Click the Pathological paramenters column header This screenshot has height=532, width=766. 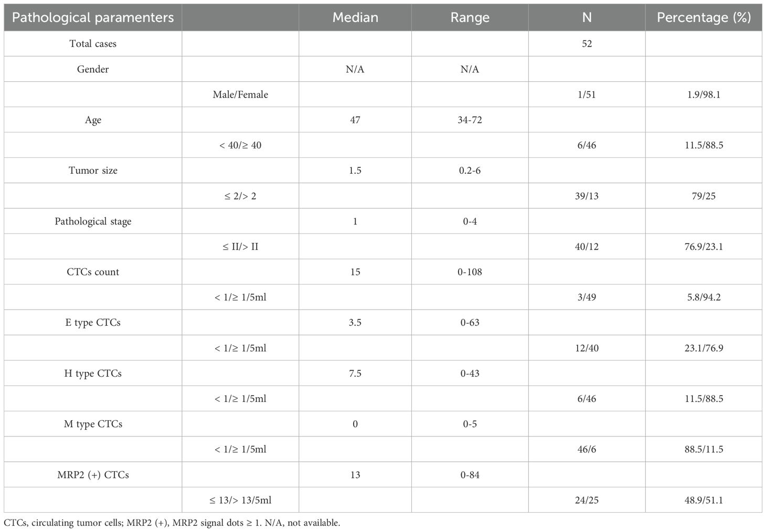pyautogui.click(x=93, y=17)
